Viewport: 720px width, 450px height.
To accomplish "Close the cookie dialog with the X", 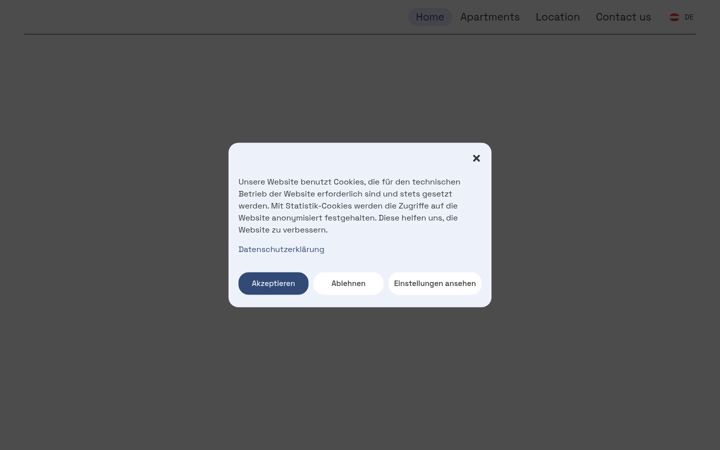I will pos(476,158).
